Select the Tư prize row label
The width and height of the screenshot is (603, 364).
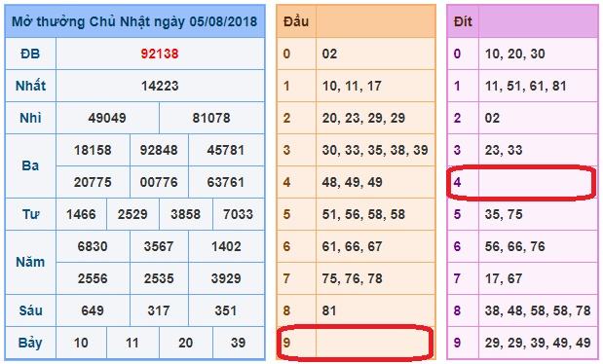coord(30,214)
